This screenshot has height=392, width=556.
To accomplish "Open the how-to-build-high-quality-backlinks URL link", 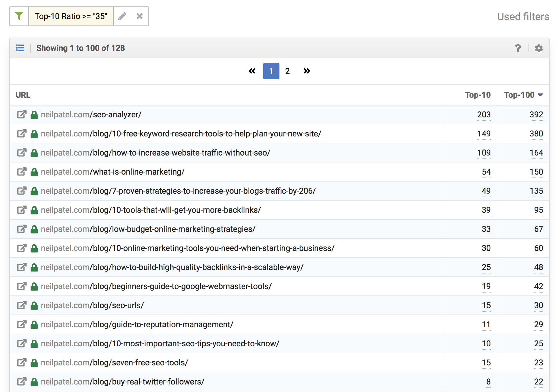I will [172, 267].
